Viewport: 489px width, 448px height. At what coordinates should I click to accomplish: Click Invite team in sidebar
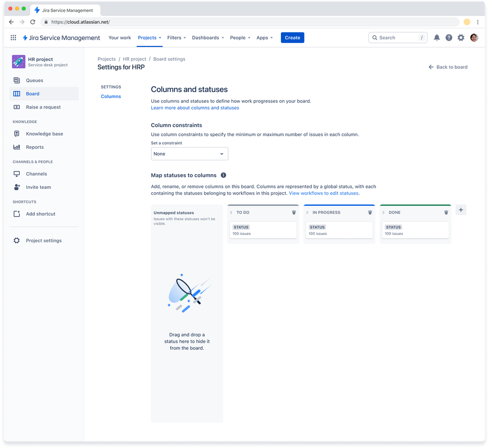coord(44,187)
